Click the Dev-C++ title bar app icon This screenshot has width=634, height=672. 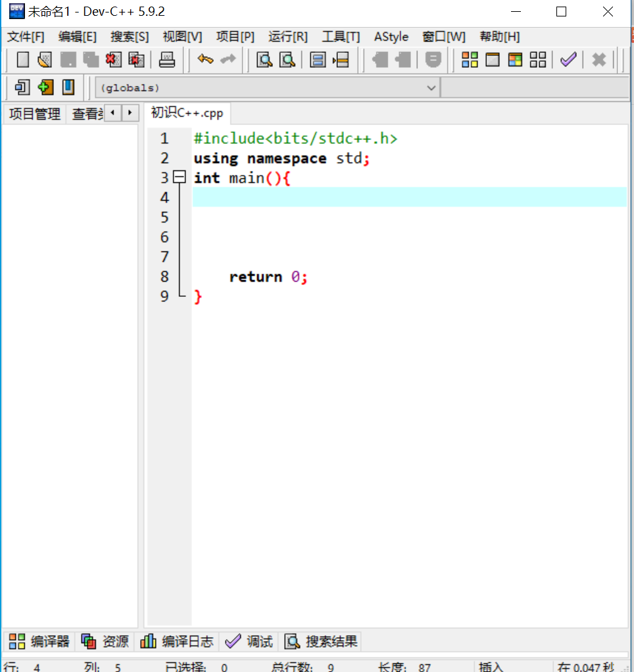click(x=16, y=11)
